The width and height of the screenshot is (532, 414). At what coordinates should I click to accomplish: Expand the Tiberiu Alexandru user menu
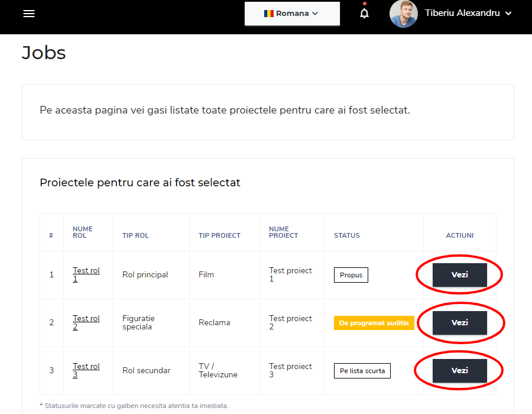point(467,14)
